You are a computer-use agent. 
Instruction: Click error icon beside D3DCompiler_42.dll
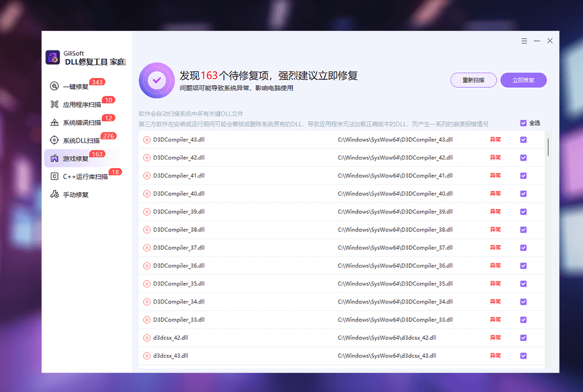coord(147,157)
